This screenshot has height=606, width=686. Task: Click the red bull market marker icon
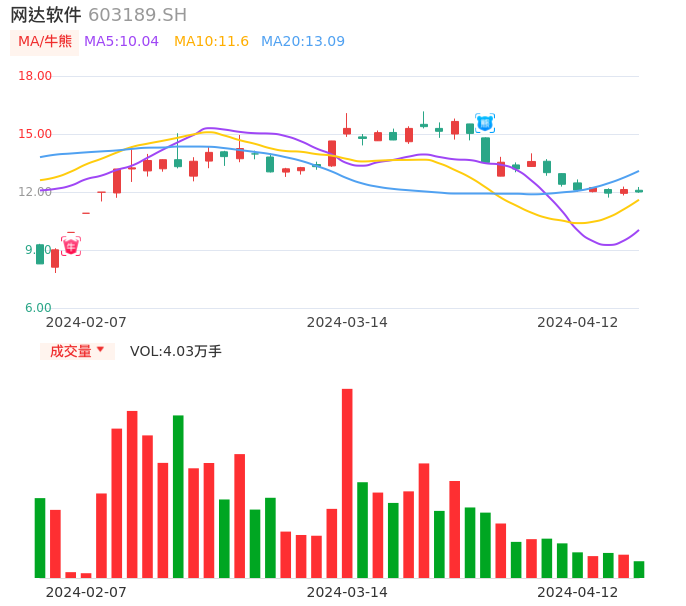point(71,246)
